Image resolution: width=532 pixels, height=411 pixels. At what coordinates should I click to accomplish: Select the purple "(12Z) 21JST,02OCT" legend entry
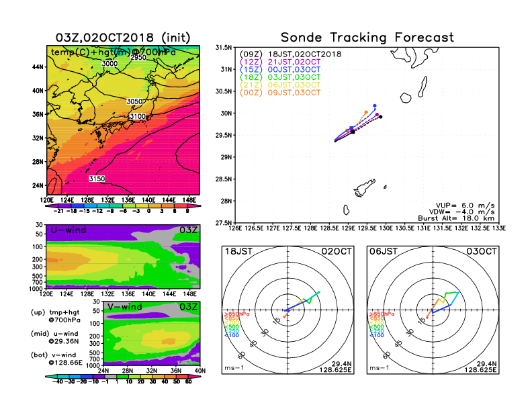(280, 62)
